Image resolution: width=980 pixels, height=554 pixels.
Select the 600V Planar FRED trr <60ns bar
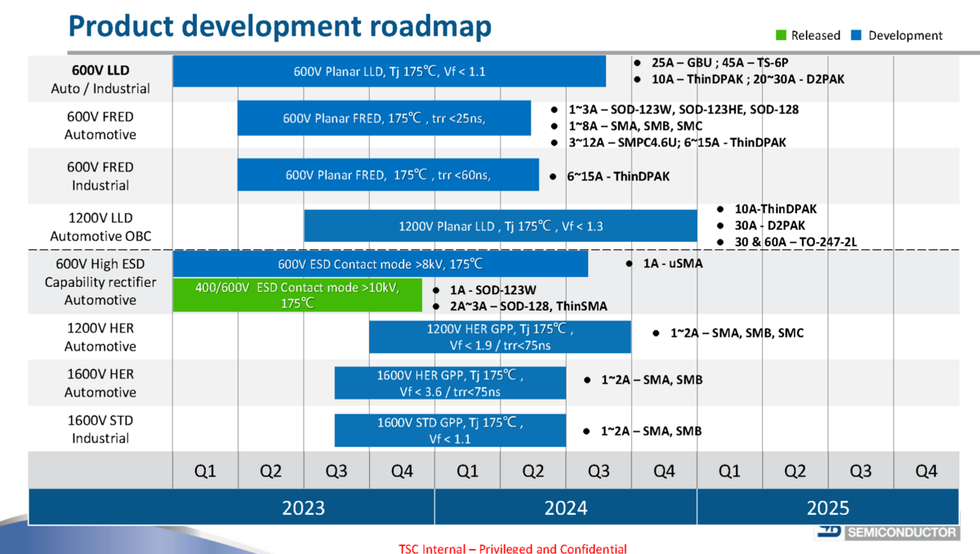point(388,175)
